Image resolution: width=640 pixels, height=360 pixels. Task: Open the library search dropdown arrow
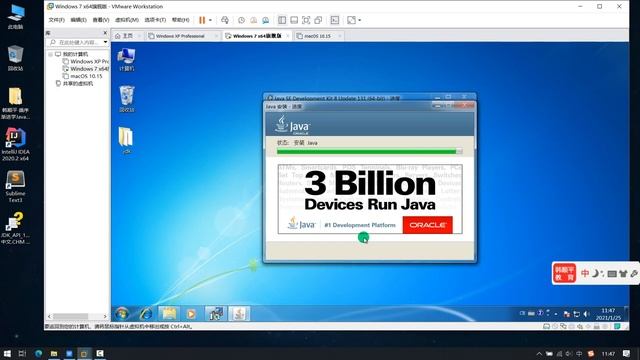point(105,42)
